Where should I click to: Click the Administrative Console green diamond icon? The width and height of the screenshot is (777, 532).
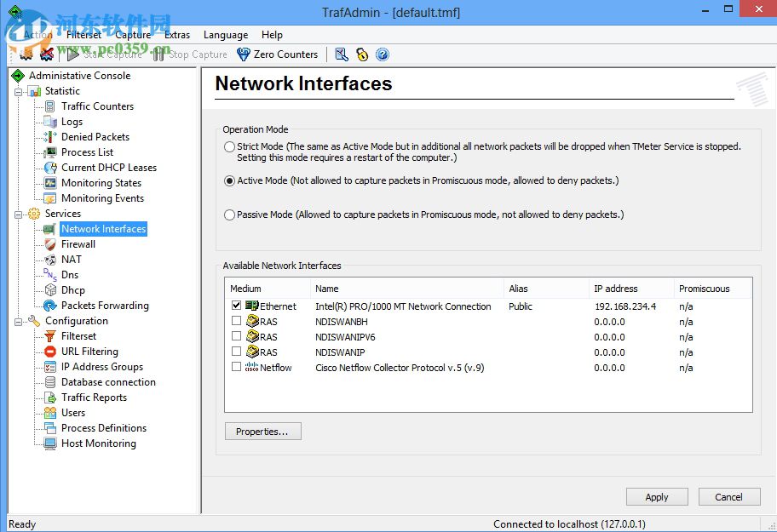point(19,76)
